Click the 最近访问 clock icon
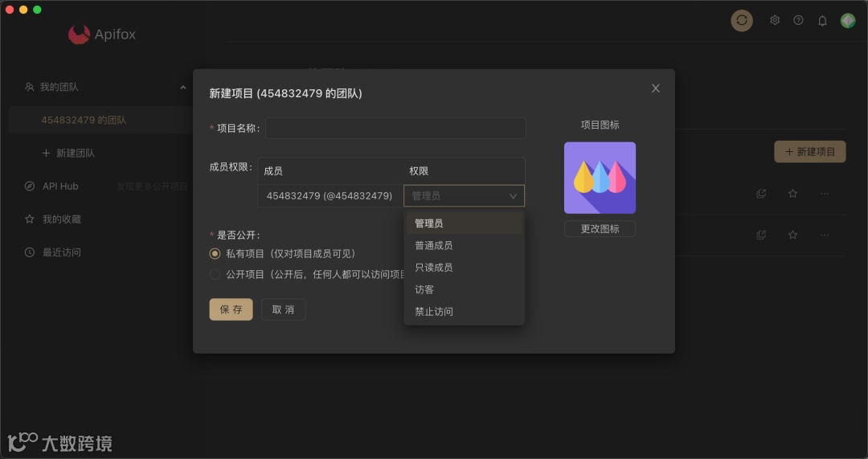 (30, 252)
